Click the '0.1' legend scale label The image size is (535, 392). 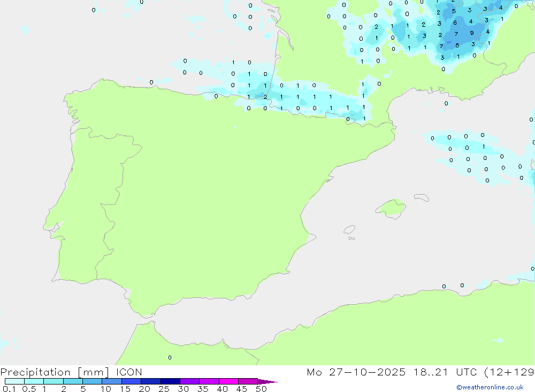pyautogui.click(x=9, y=389)
